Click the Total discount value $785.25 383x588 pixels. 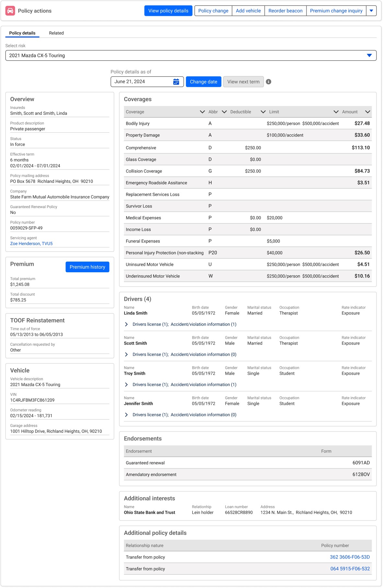(18, 300)
